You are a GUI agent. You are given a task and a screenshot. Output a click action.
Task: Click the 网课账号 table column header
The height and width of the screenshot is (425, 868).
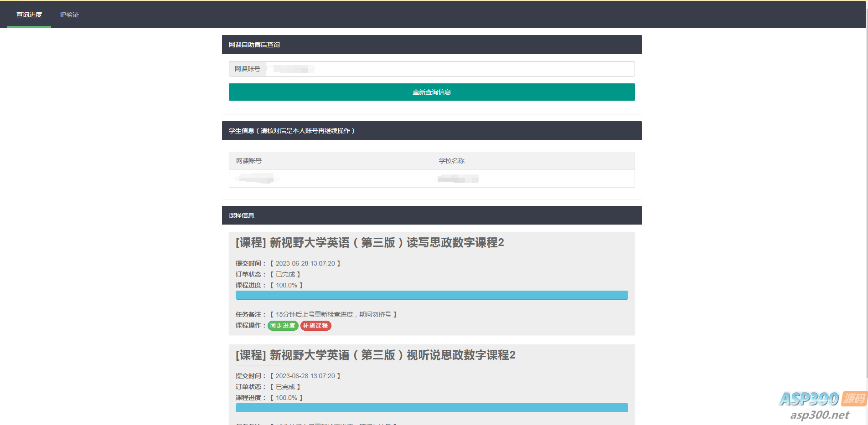pyautogui.click(x=331, y=161)
